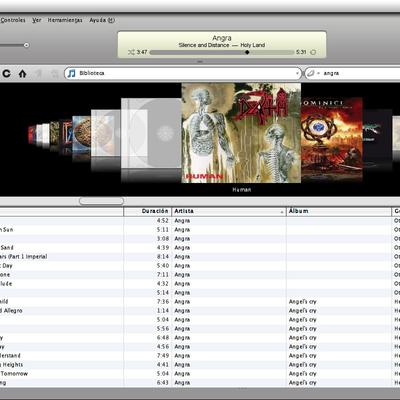Click the track title ending in Allegro
The height and width of the screenshot is (400, 400).
[x=11, y=311]
